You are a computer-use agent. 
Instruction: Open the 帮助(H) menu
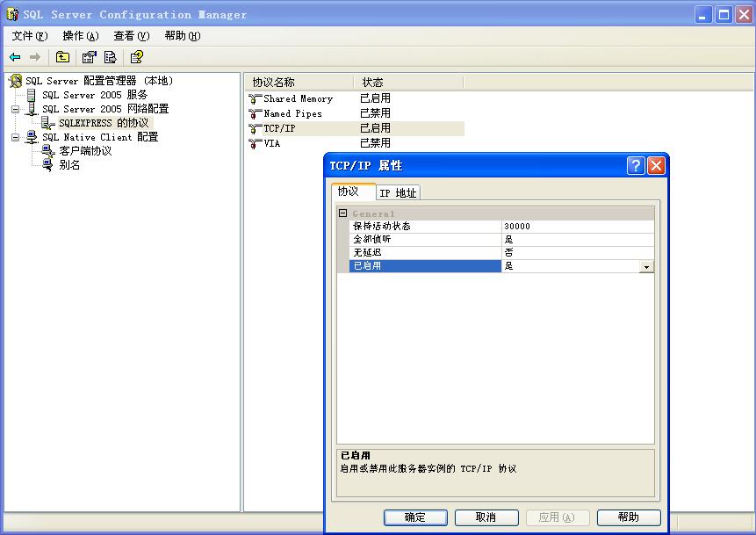click(x=183, y=36)
